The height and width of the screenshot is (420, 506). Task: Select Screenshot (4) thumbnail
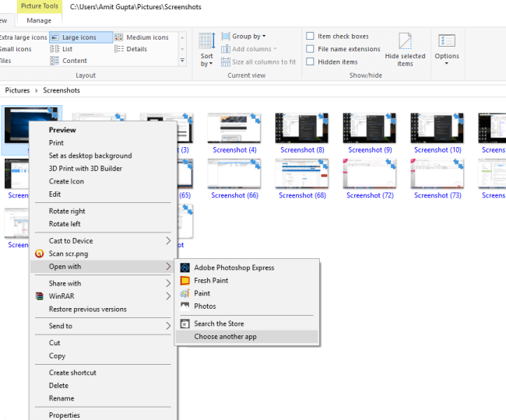234,128
